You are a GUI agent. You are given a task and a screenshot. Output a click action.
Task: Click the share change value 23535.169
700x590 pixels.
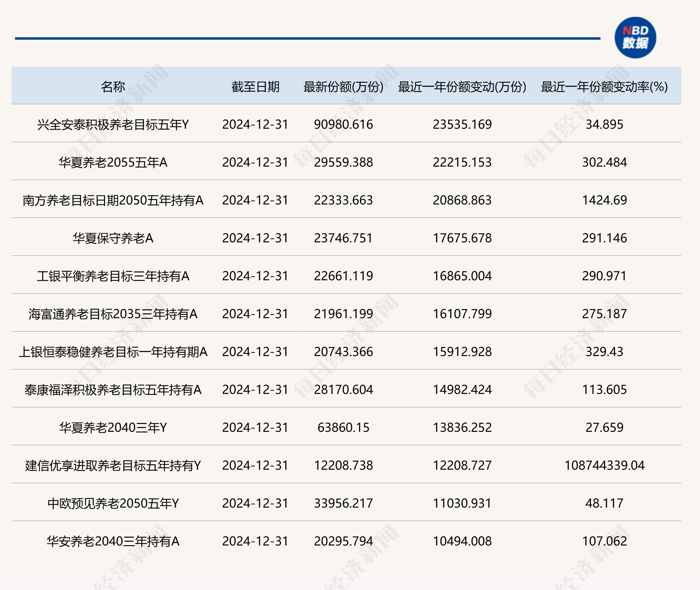(462, 124)
